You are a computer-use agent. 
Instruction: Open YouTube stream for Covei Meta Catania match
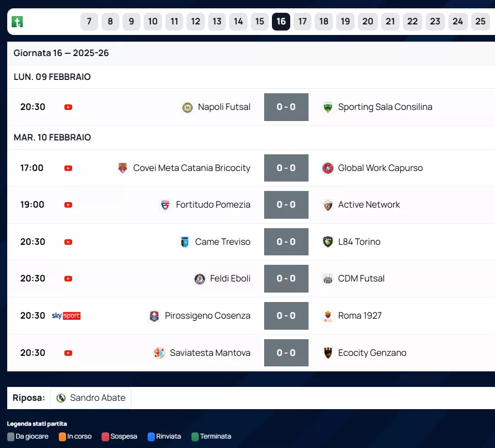(68, 168)
